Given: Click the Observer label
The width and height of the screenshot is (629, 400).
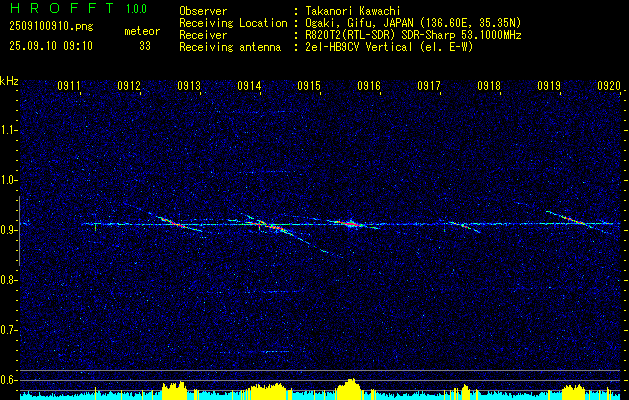Looking at the screenshot, I should click(x=203, y=11).
